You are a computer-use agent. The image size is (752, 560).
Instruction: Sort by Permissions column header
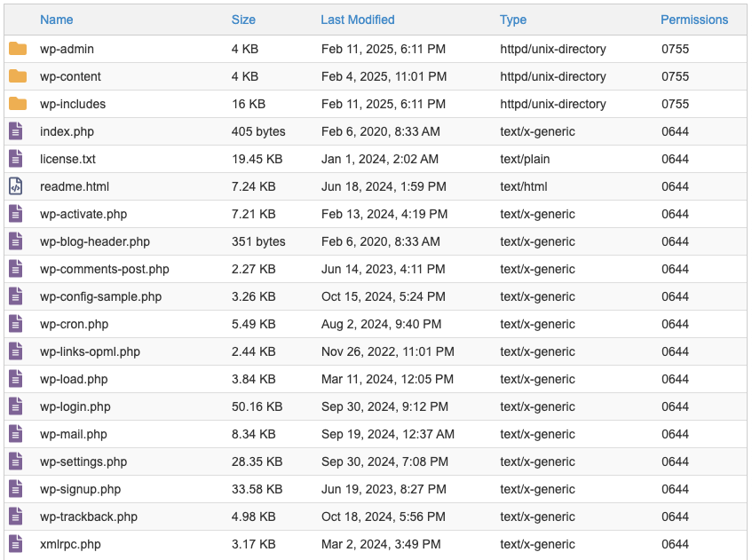(x=694, y=20)
